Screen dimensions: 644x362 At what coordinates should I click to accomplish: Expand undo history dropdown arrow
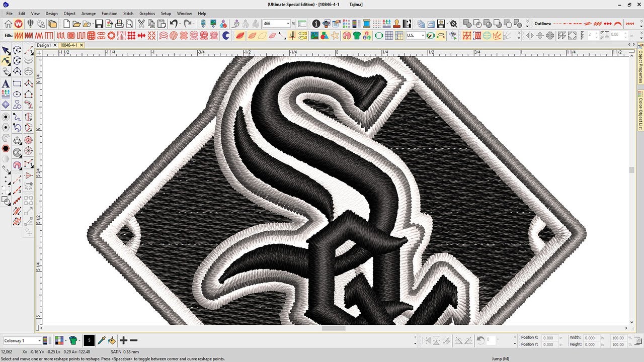coord(180,24)
